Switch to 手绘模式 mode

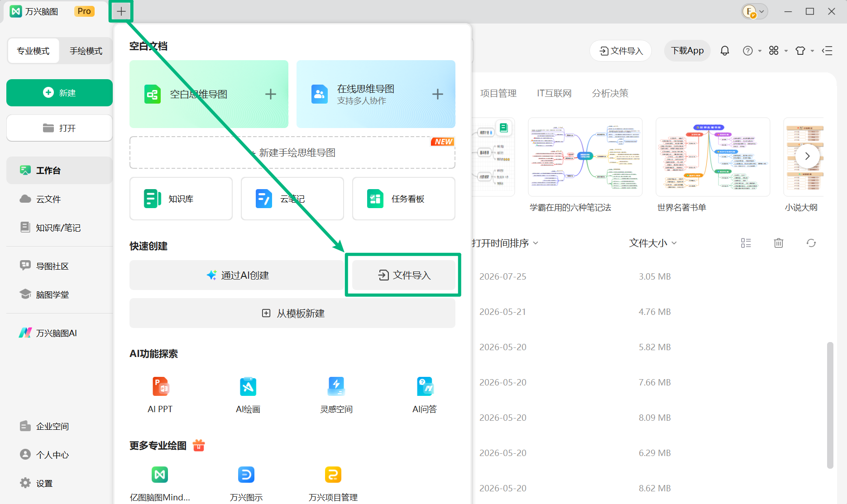[x=86, y=51]
